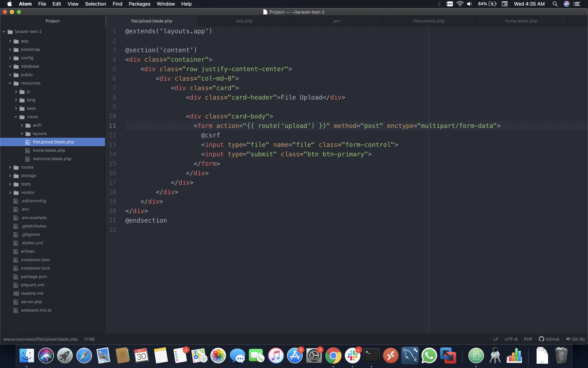Switch to .env tab
This screenshot has width=588, height=368.
click(337, 21)
